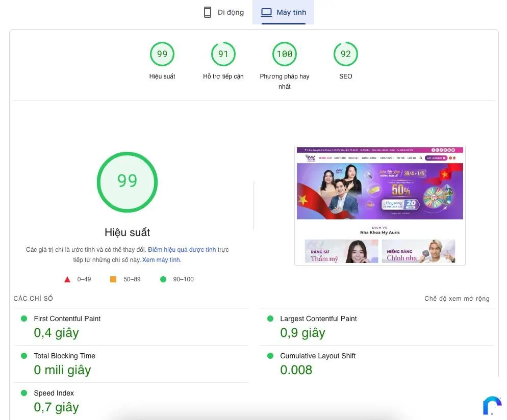Expand the First Contentful Paint metric
Screen dimensions: 507x420
click(x=67, y=319)
